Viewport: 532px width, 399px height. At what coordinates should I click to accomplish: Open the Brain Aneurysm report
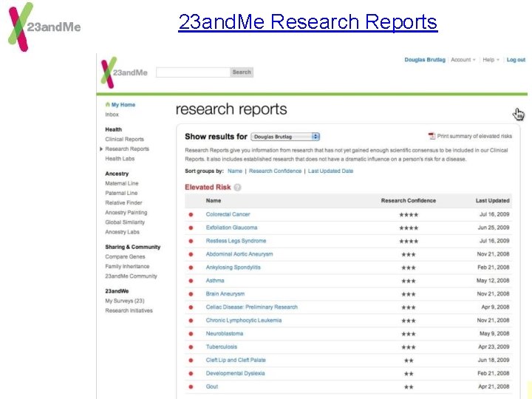point(225,294)
